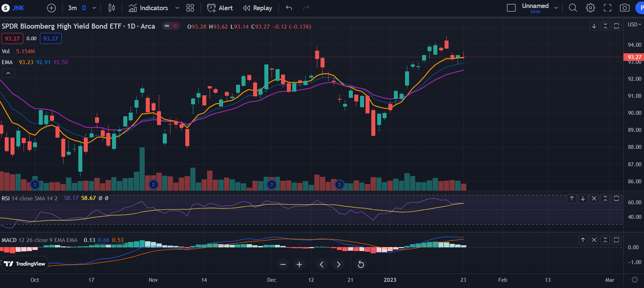Collapse the MACD pane

605,240
